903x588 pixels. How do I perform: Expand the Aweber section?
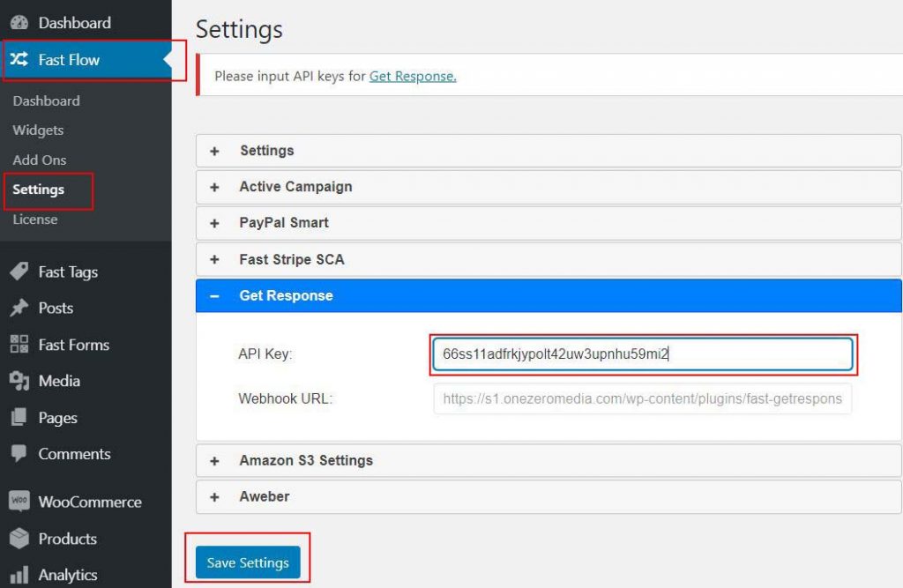(549, 496)
